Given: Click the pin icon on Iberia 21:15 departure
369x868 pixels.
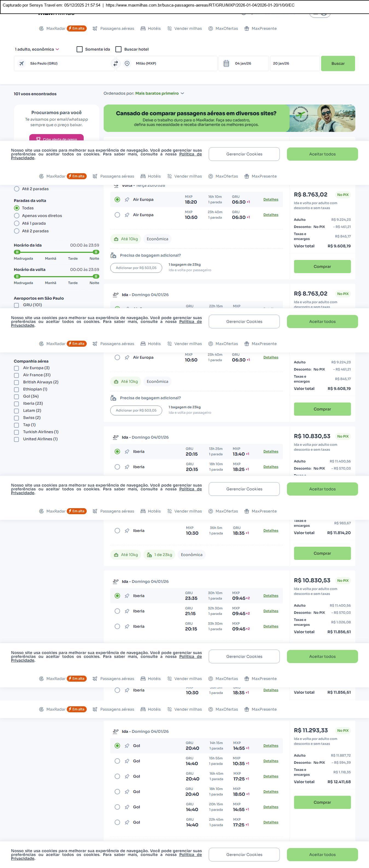Looking at the screenshot, I should pyautogui.click(x=127, y=611).
